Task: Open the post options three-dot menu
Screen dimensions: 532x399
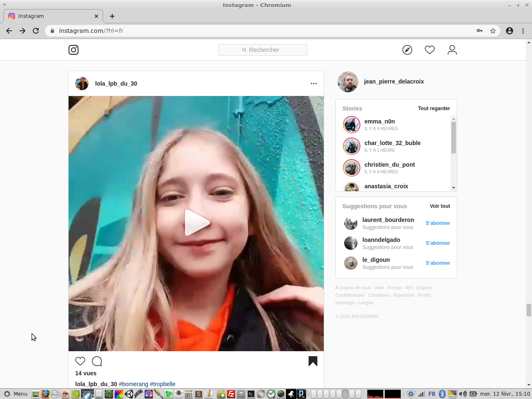Action: [x=314, y=84]
